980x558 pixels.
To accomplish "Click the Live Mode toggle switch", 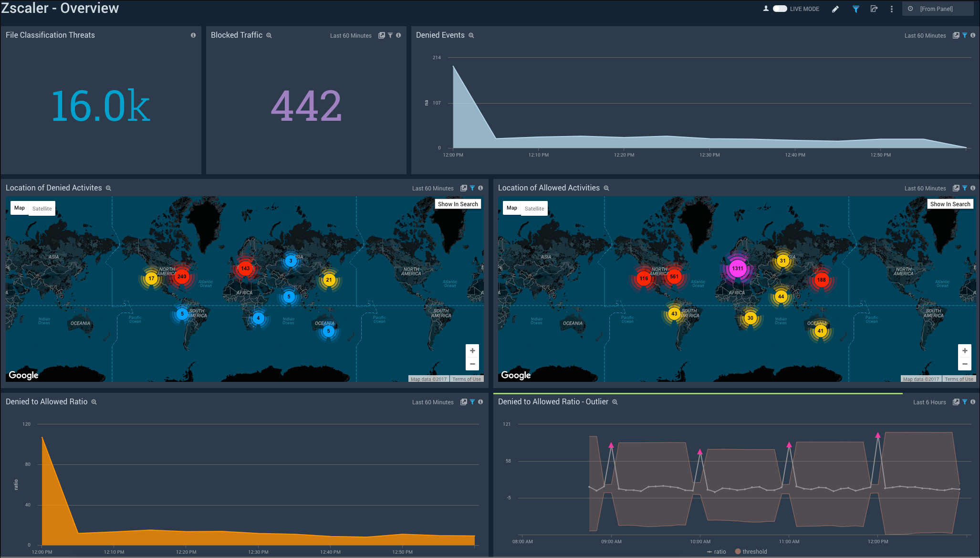I will click(781, 8).
